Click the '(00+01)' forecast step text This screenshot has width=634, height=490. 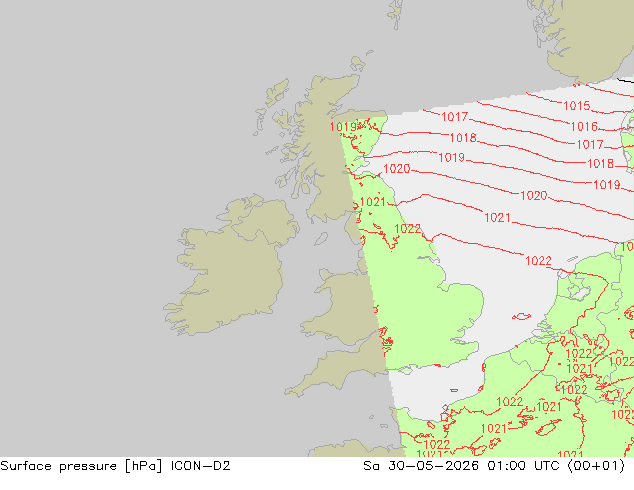596,466
